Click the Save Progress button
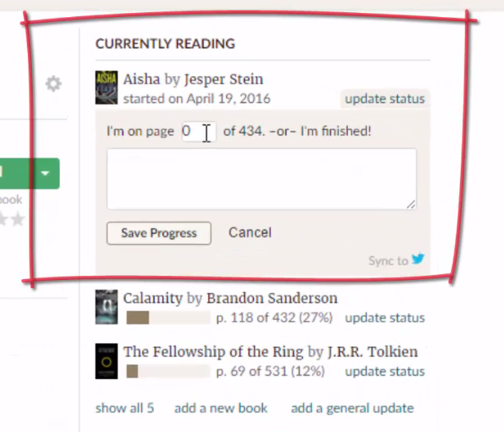Viewport: 504px width, 432px height. click(x=158, y=233)
